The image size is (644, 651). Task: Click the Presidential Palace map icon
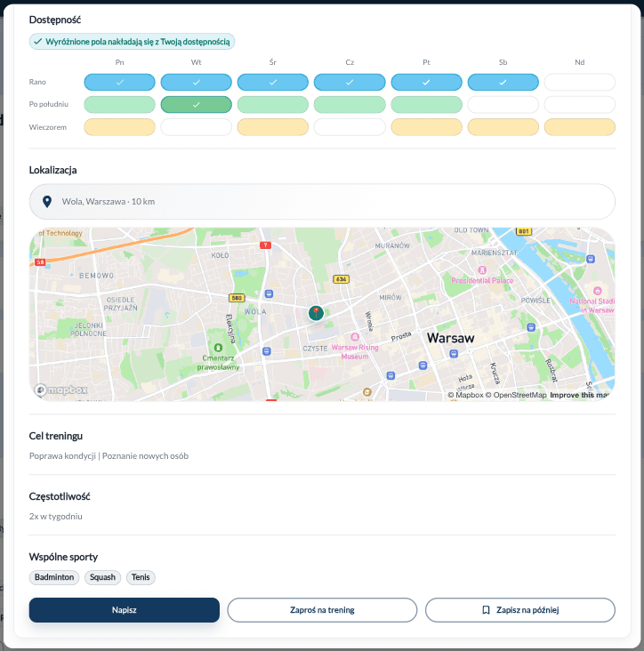pos(481,269)
